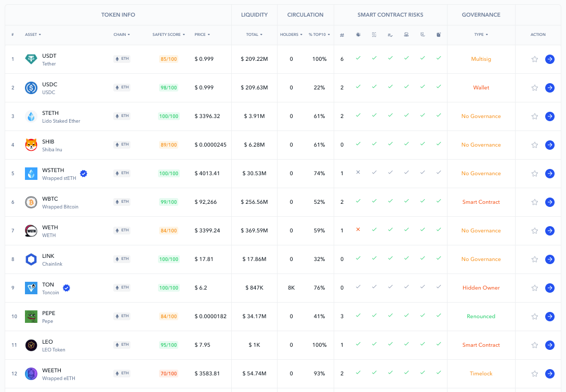The width and height of the screenshot is (566, 392).
Task: Click the ETH chain badge for LINK
Action: [122, 259]
